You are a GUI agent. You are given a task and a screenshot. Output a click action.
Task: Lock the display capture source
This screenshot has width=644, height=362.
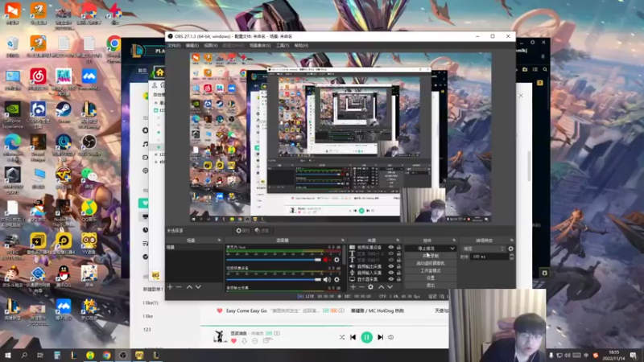(398, 279)
